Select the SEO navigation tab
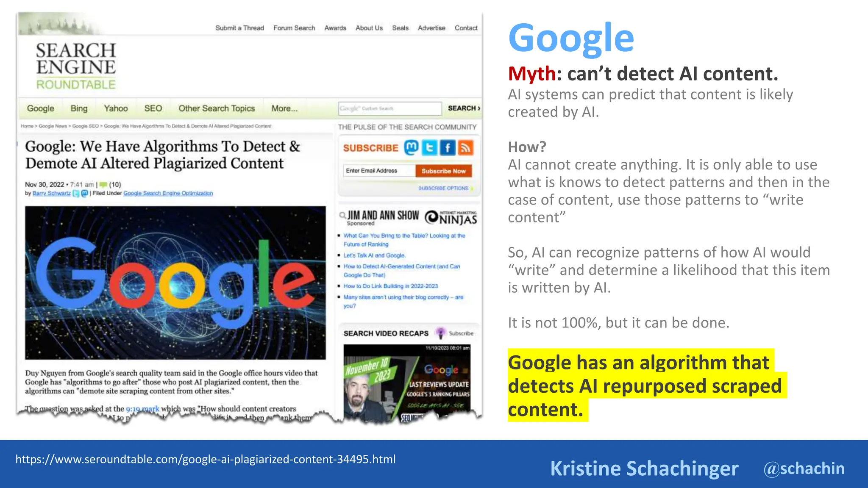The height and width of the screenshot is (488, 868). [x=153, y=108]
